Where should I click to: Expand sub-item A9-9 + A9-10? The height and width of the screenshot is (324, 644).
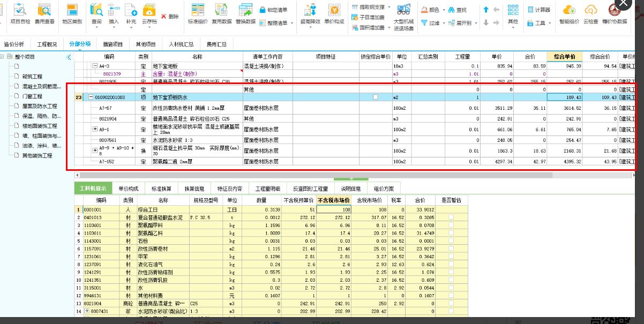click(x=95, y=150)
